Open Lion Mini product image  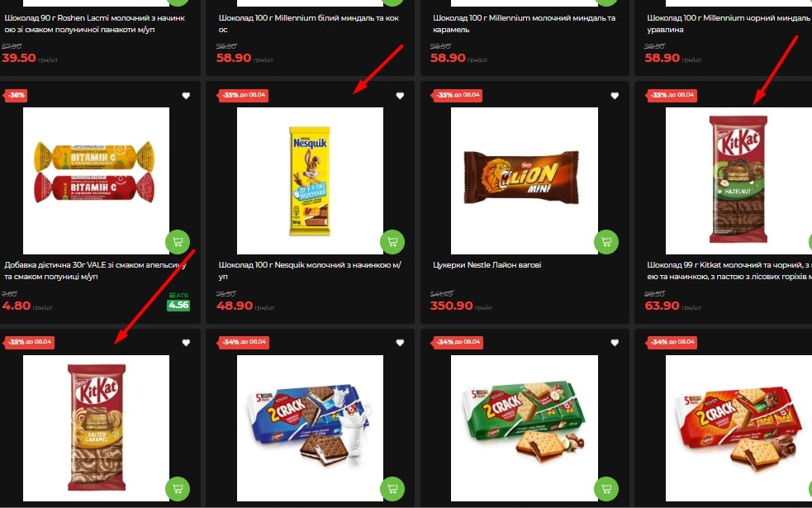[x=524, y=181]
